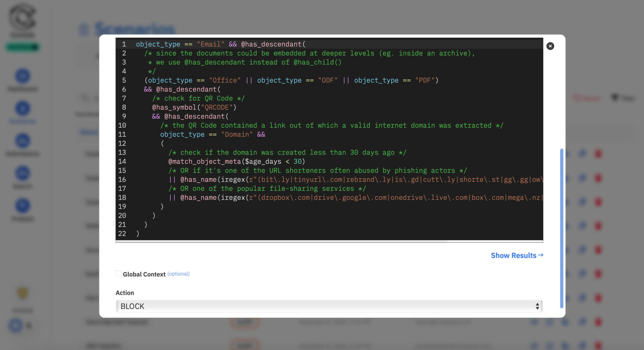Go to Scenarios via sidebar icon
This screenshot has width=644, height=350.
(23, 109)
